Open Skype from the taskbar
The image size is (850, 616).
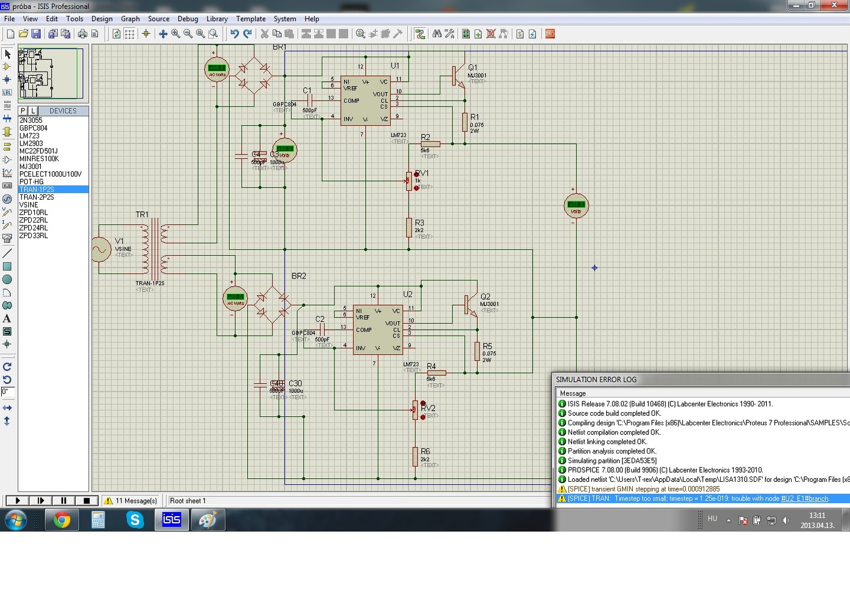click(x=135, y=520)
